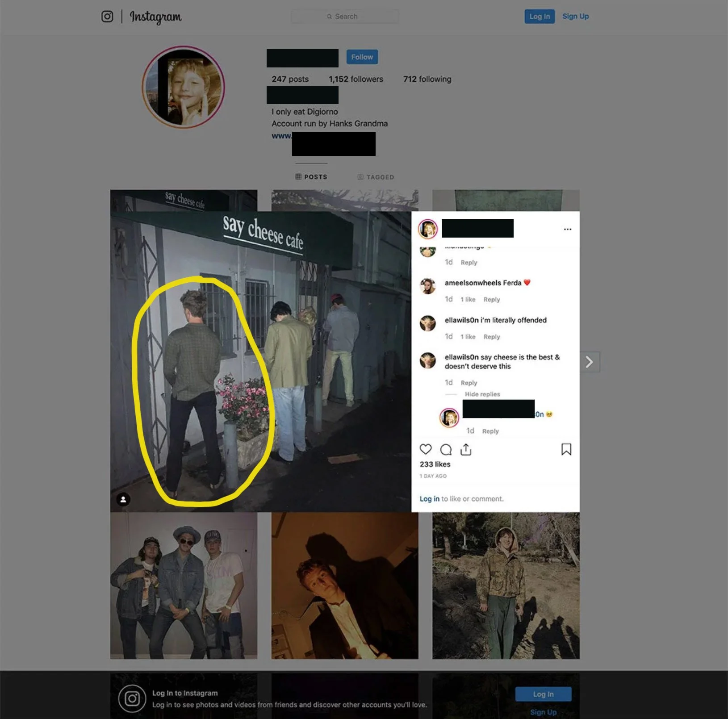Collapse thread with Hide replies

pyautogui.click(x=482, y=394)
